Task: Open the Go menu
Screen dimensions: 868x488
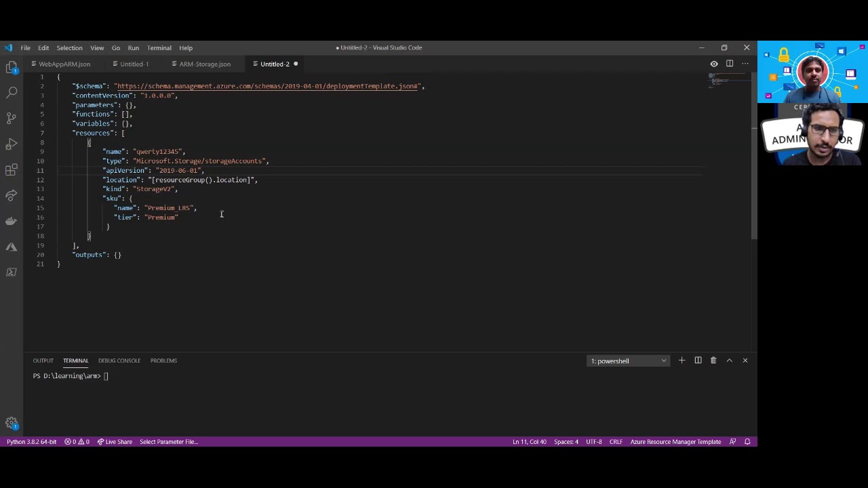Action: coord(116,47)
